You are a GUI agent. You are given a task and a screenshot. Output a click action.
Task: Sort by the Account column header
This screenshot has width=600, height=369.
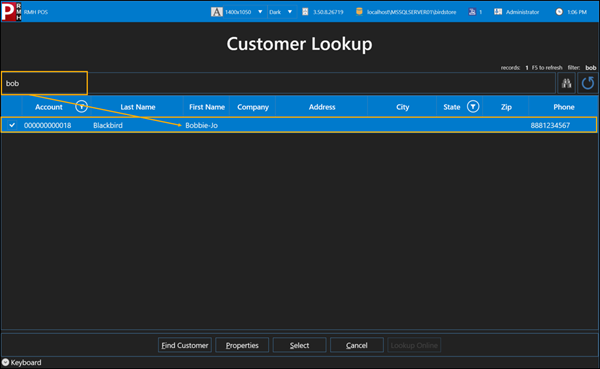49,107
